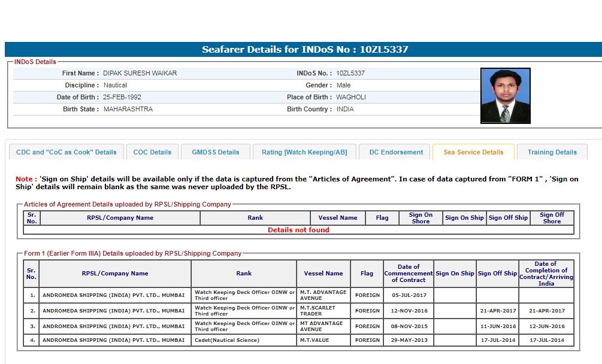Click the red 'Details not found' message

coord(298,230)
